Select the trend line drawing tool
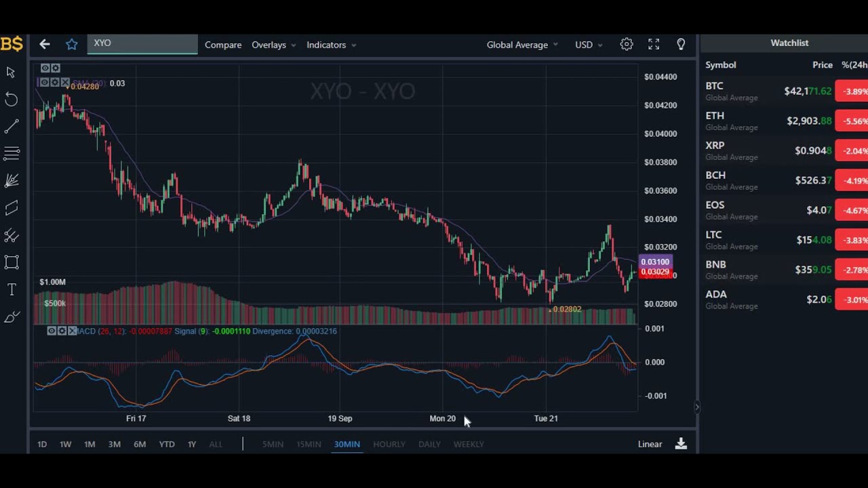Image resolution: width=868 pixels, height=488 pixels. pyautogui.click(x=11, y=127)
